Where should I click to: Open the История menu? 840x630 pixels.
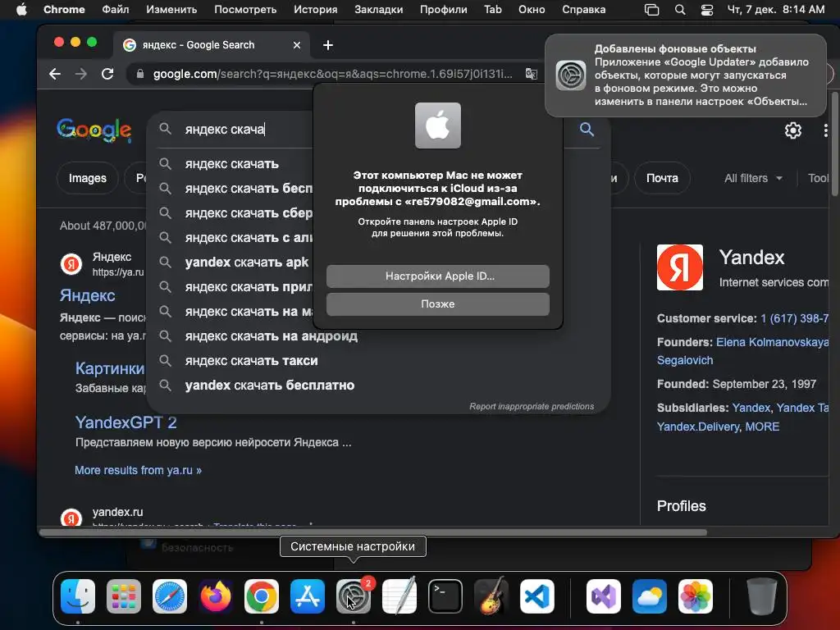316,9
